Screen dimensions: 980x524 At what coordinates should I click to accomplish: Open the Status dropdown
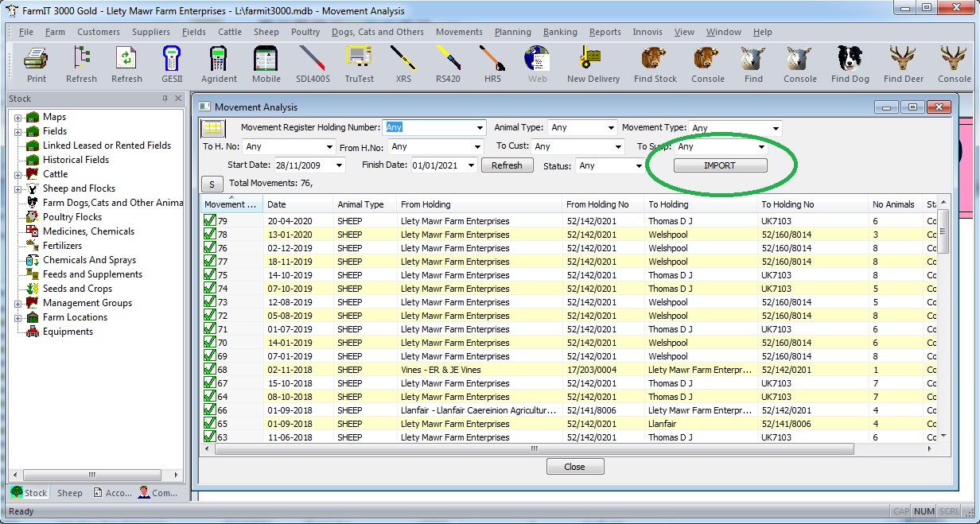point(638,166)
